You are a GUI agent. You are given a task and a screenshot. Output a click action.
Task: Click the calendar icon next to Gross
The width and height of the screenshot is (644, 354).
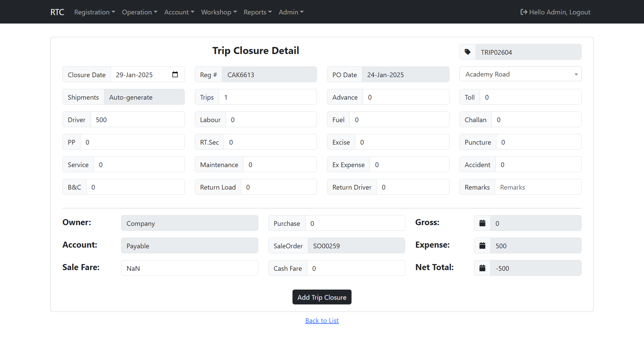482,223
